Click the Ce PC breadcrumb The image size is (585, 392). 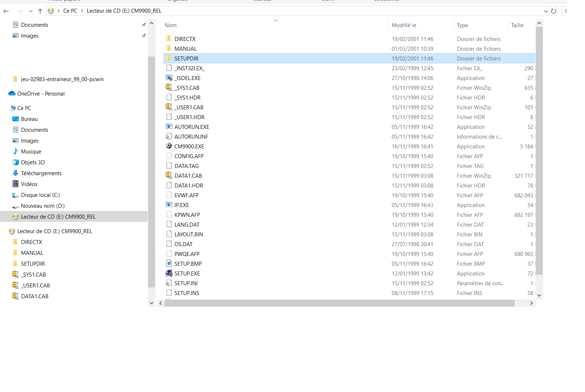click(70, 11)
